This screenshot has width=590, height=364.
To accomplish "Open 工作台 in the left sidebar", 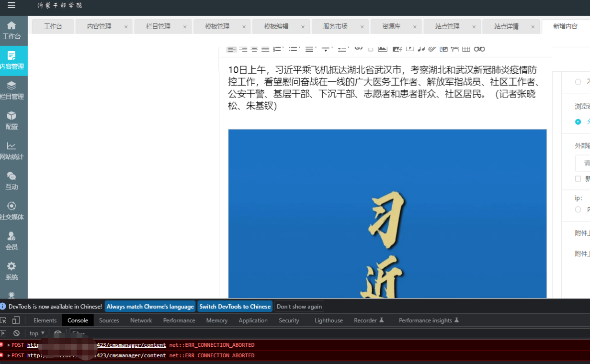I will [12, 30].
